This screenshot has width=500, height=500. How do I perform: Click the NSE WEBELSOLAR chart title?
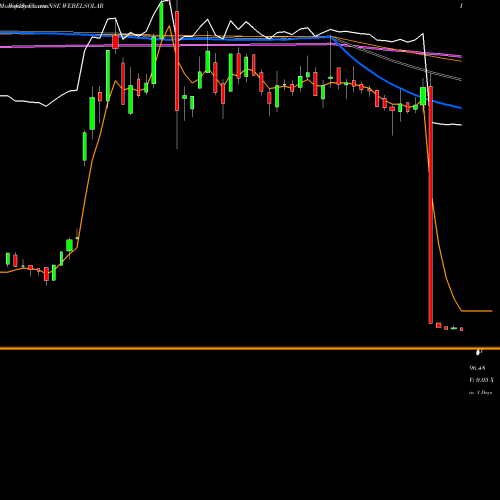[x=76, y=6]
